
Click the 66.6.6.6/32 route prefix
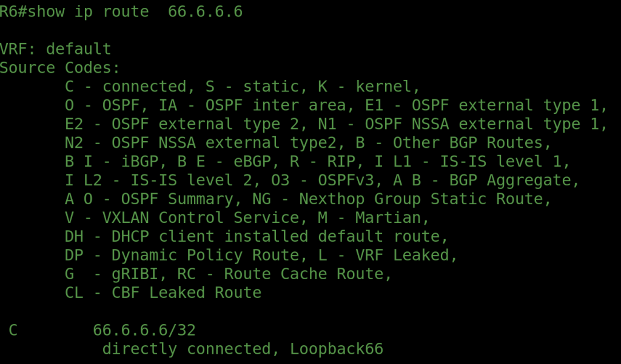144,331
